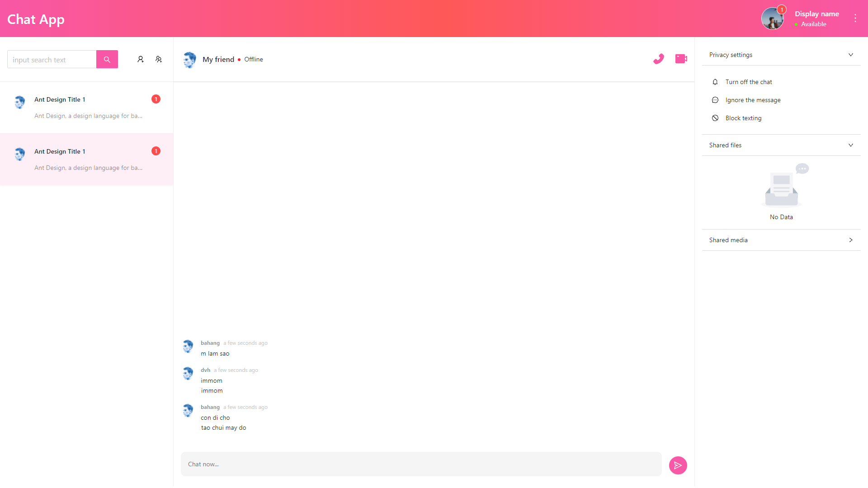Collapse the Shared files section
The width and height of the screenshot is (868, 488).
851,145
